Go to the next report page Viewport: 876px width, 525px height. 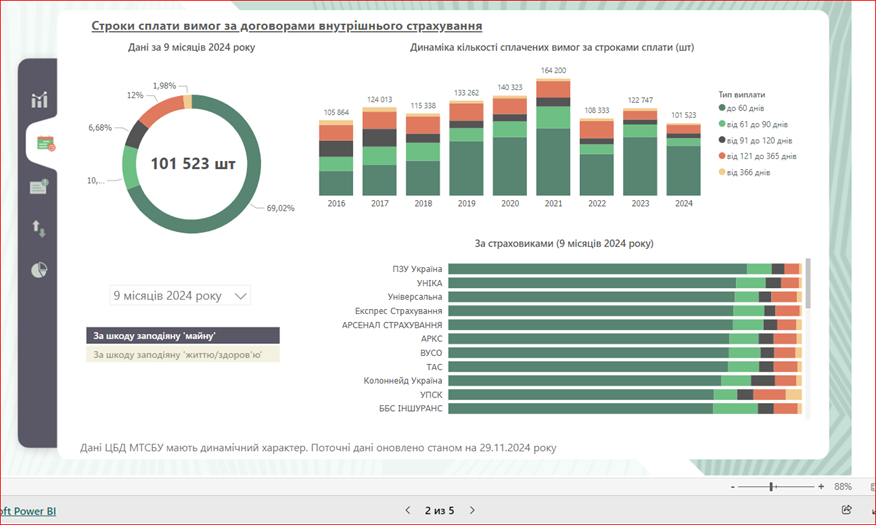pos(474,510)
